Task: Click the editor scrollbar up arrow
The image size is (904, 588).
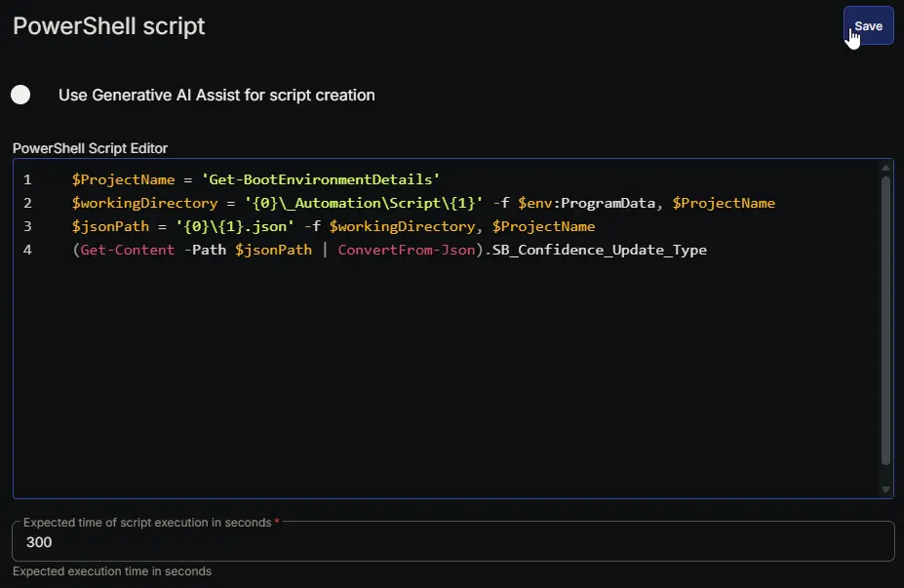Action: pyautogui.click(x=885, y=168)
